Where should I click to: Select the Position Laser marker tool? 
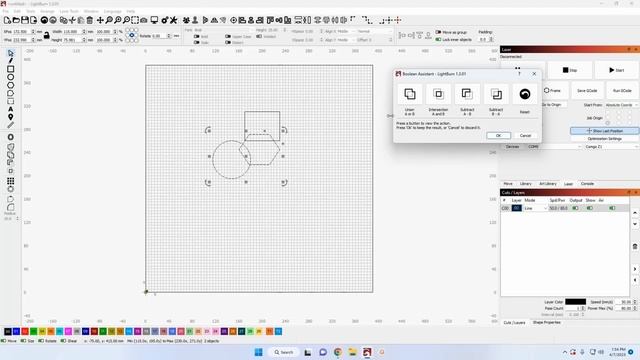[11, 117]
